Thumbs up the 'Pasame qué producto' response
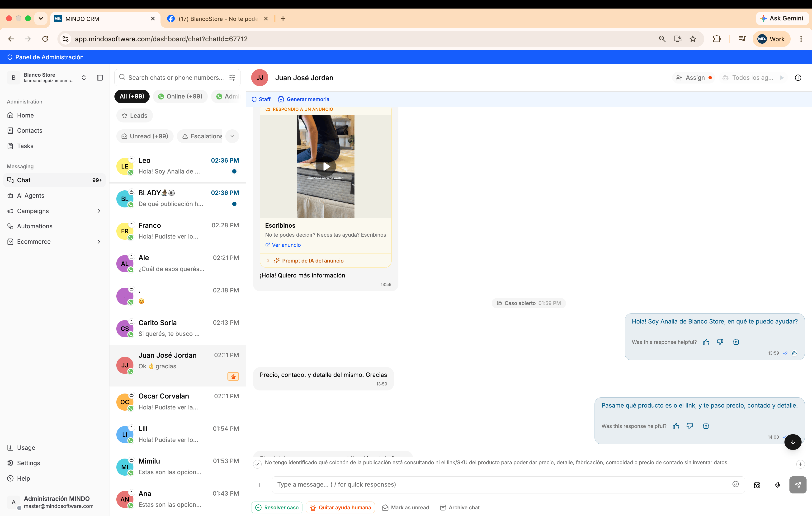This screenshot has width=812, height=516. (676, 426)
